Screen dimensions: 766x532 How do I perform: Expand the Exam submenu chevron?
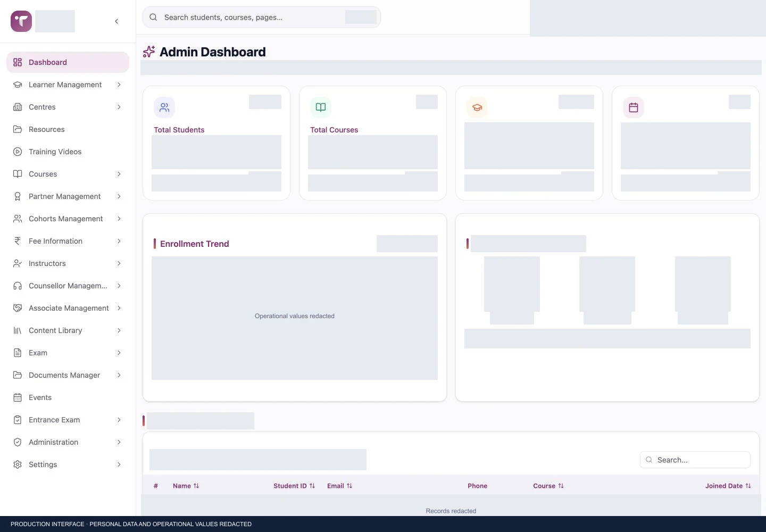pos(119,353)
